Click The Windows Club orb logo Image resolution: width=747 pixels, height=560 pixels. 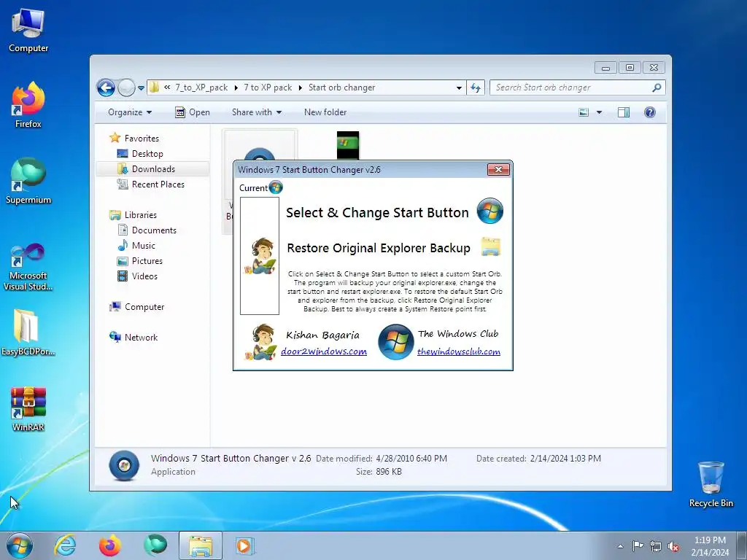click(x=396, y=342)
